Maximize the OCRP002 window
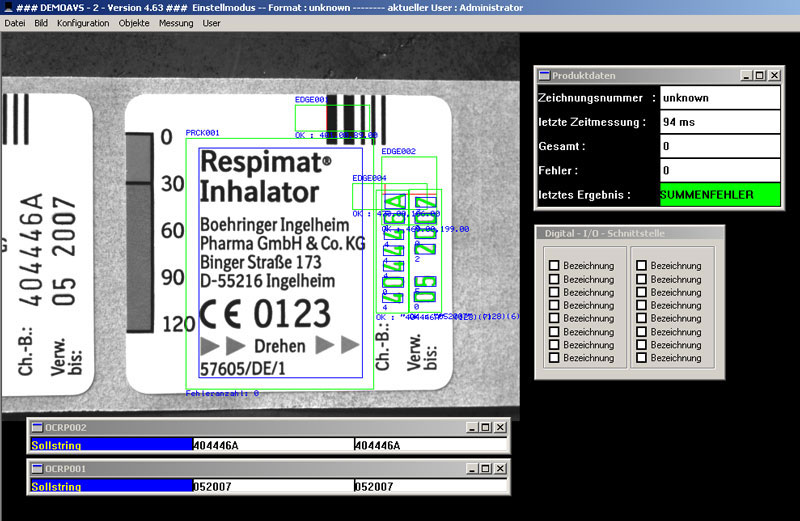 click(x=487, y=427)
